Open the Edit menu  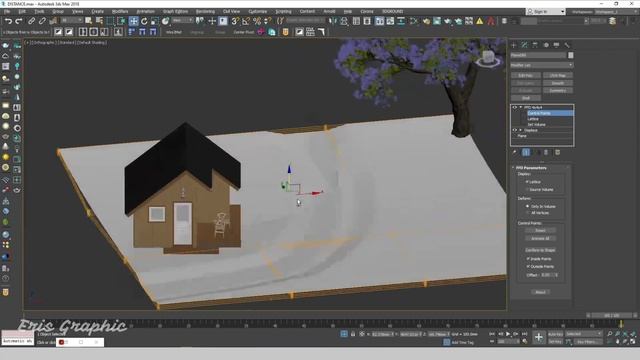22,11
